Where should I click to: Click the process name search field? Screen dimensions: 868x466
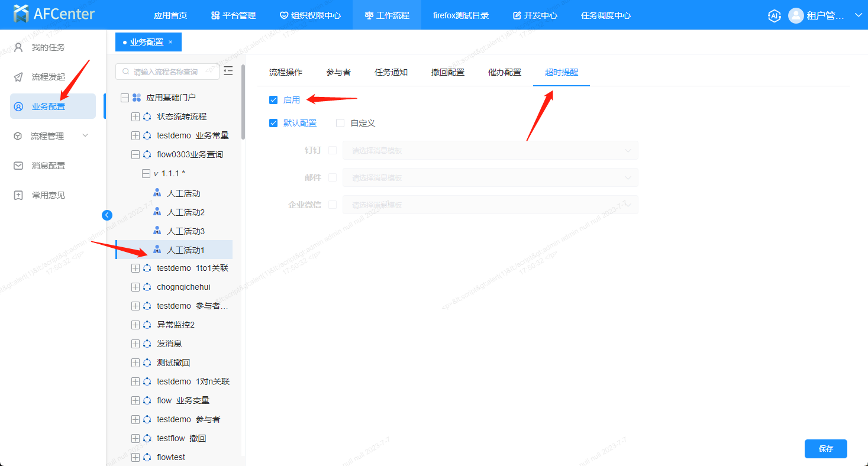tap(167, 72)
